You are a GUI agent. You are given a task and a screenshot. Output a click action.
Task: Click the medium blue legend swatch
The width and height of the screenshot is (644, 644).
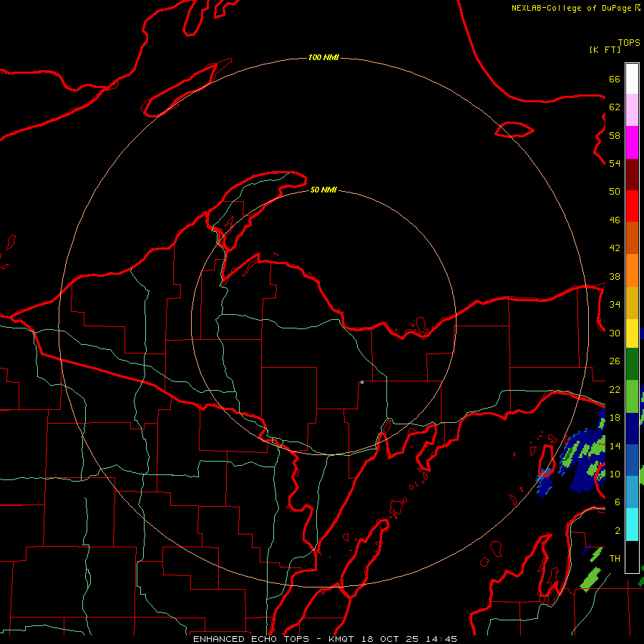point(632,460)
